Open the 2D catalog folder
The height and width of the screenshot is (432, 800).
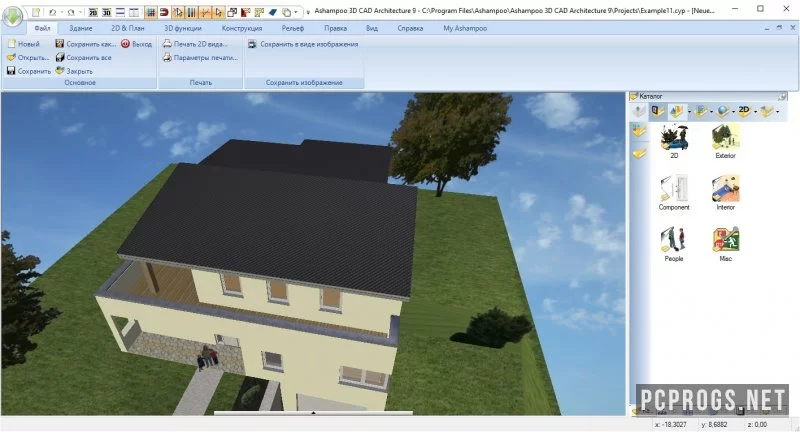pyautogui.click(x=674, y=141)
